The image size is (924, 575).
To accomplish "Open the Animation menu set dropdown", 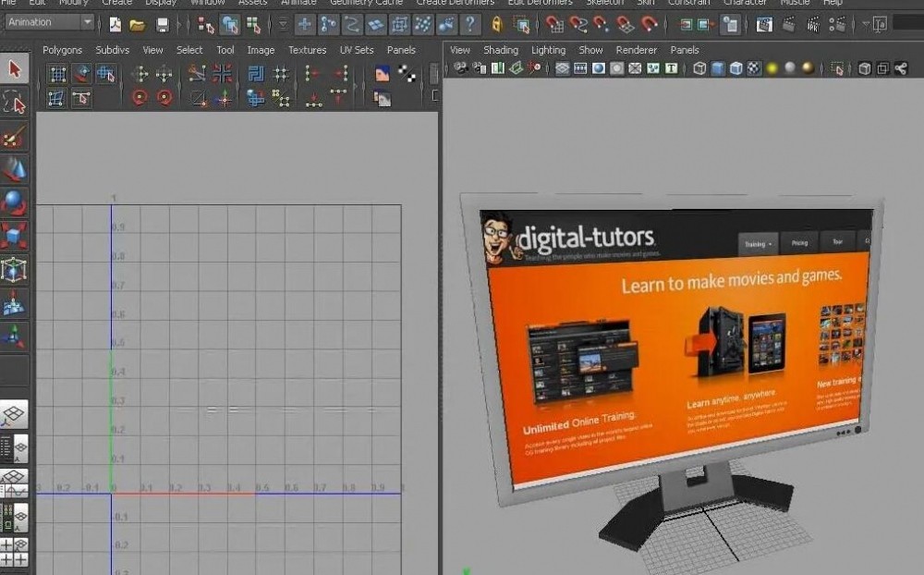I will pyautogui.click(x=50, y=22).
